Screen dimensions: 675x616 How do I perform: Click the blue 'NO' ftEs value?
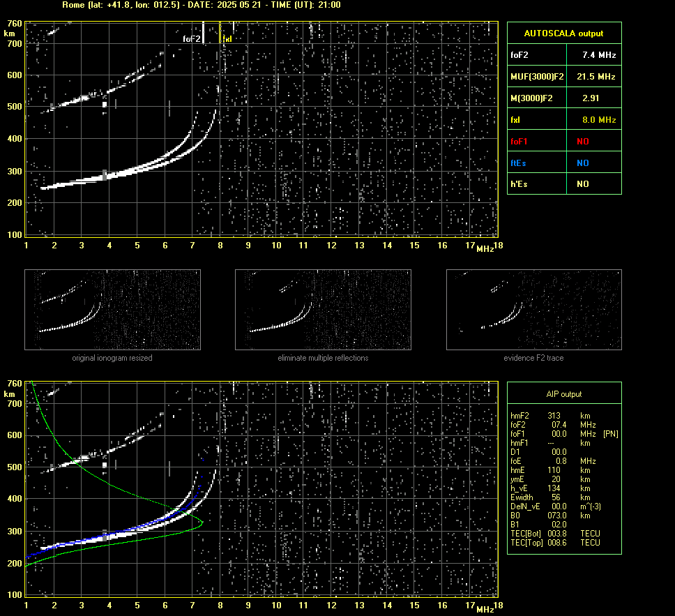(583, 163)
